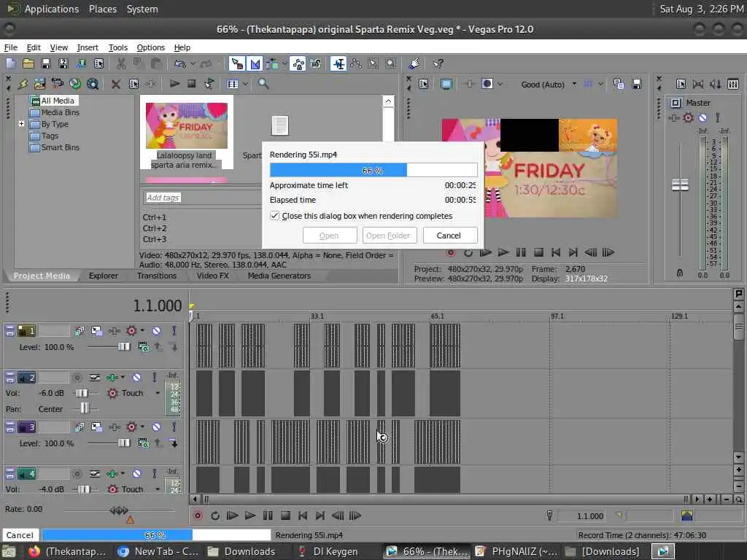
Task: Open the Applications menu in top panel
Action: tap(52, 9)
